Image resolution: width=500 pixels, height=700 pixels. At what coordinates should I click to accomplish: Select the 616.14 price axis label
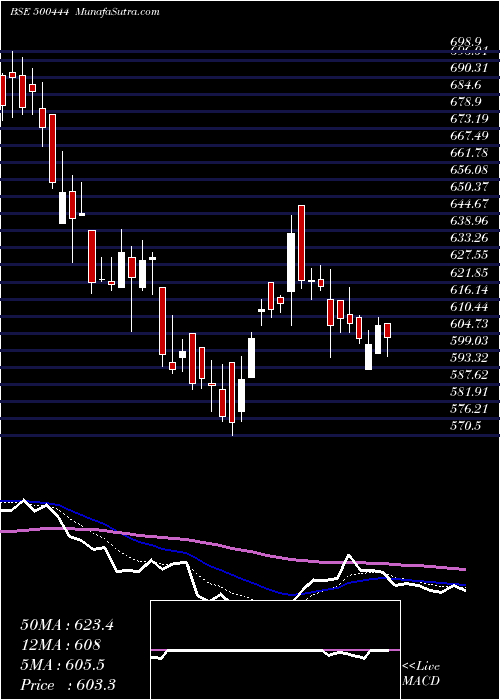pyautogui.click(x=467, y=289)
